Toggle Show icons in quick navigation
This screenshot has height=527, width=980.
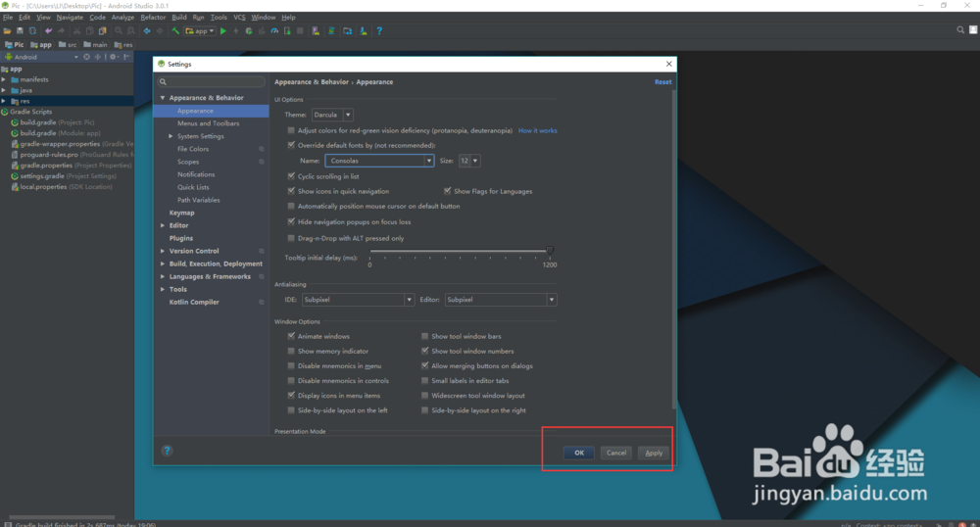[x=291, y=191]
